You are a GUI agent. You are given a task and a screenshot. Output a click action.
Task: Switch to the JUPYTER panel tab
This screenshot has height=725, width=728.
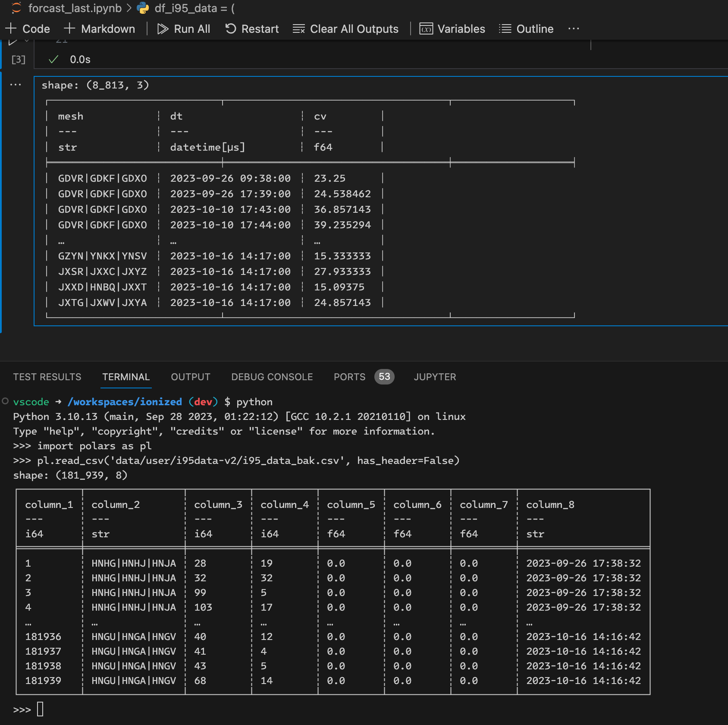coord(434,377)
